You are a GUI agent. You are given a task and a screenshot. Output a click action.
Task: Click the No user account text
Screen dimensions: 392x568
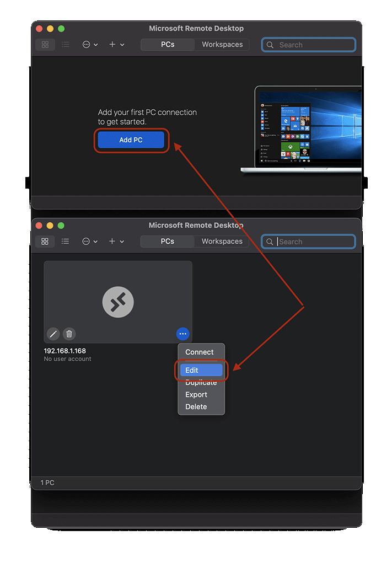coord(67,359)
